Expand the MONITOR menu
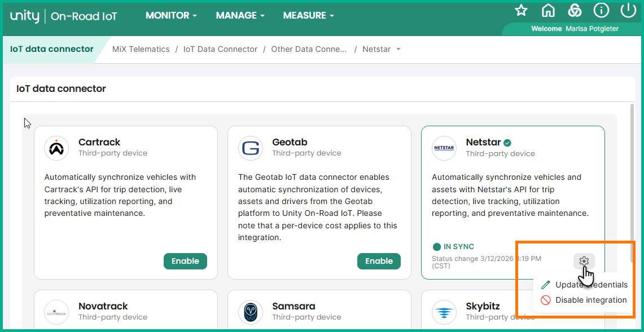Image resolution: width=644 pixels, height=332 pixels. pyautogui.click(x=171, y=16)
